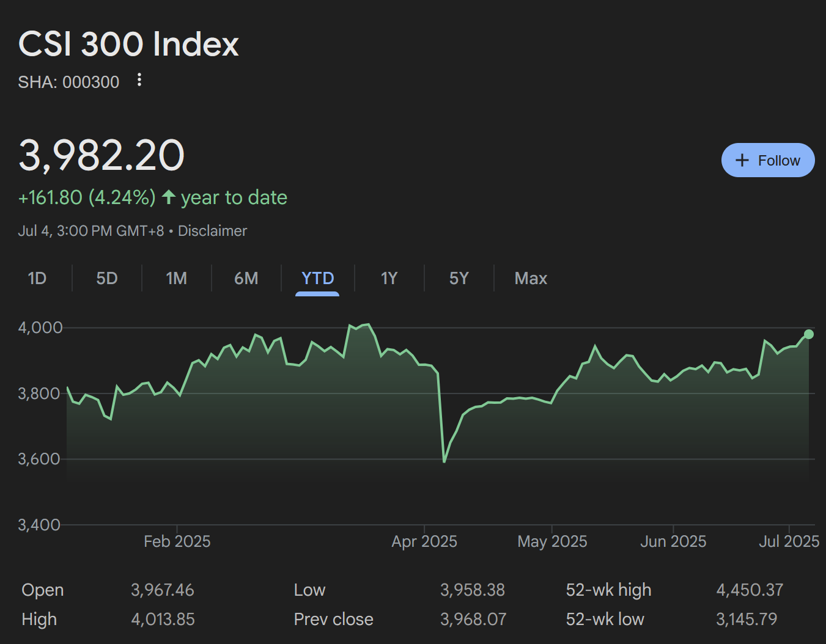This screenshot has width=826, height=644.
Task: Click the 52-wk high value 4,450.37
Action: pyautogui.click(x=750, y=590)
